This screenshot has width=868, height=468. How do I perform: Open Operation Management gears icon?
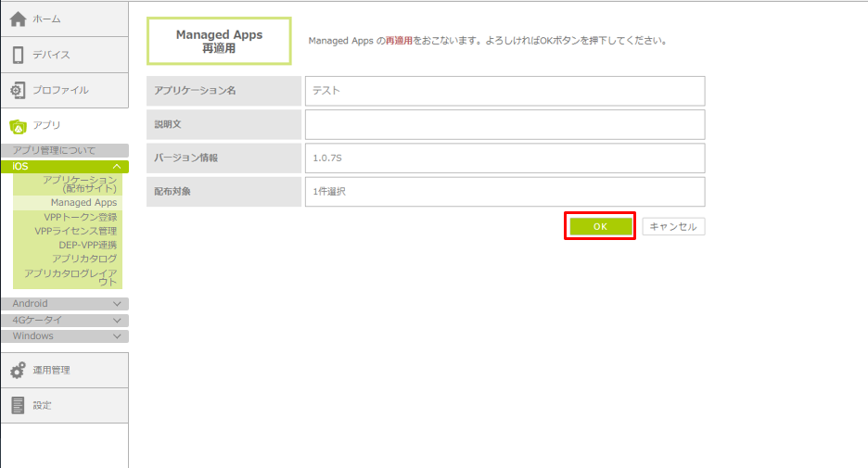(x=18, y=371)
